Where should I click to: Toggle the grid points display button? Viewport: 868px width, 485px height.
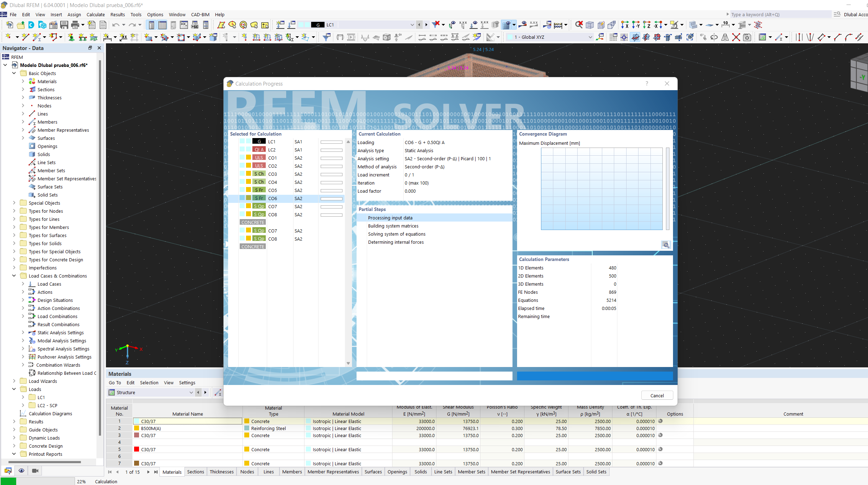[x=613, y=37]
